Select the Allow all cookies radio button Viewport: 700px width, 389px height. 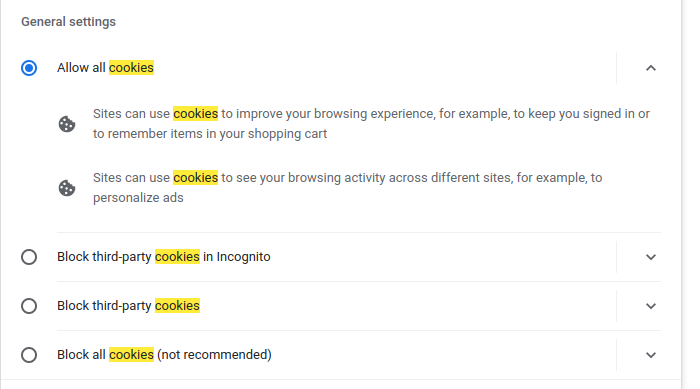29,68
